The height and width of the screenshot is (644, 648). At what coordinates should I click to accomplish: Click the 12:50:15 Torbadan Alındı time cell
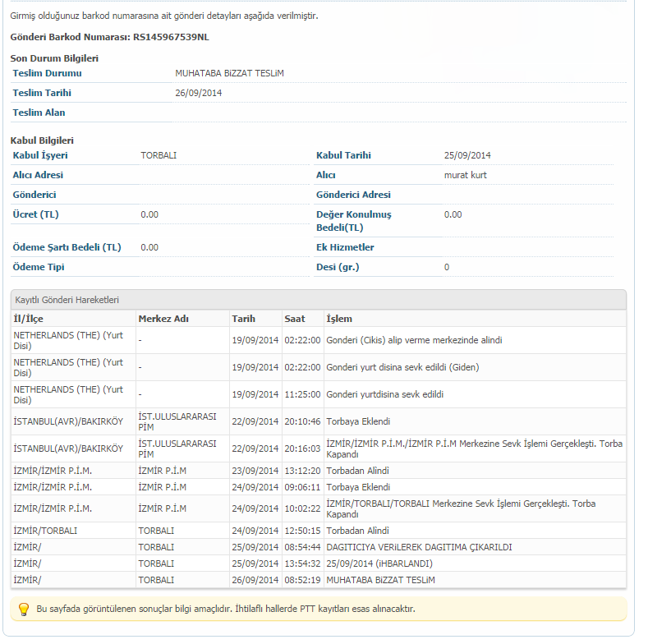pos(302,531)
